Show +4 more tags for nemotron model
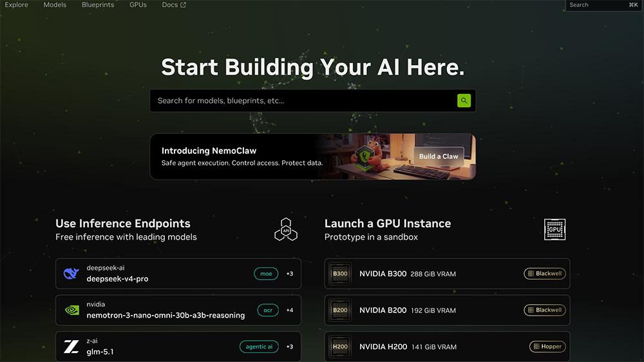 click(x=290, y=310)
